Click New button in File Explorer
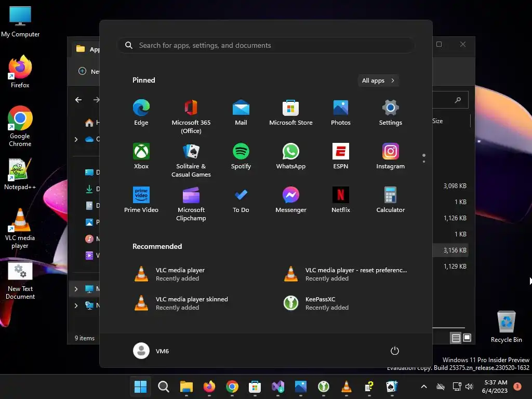The image size is (532, 399). tap(89, 71)
